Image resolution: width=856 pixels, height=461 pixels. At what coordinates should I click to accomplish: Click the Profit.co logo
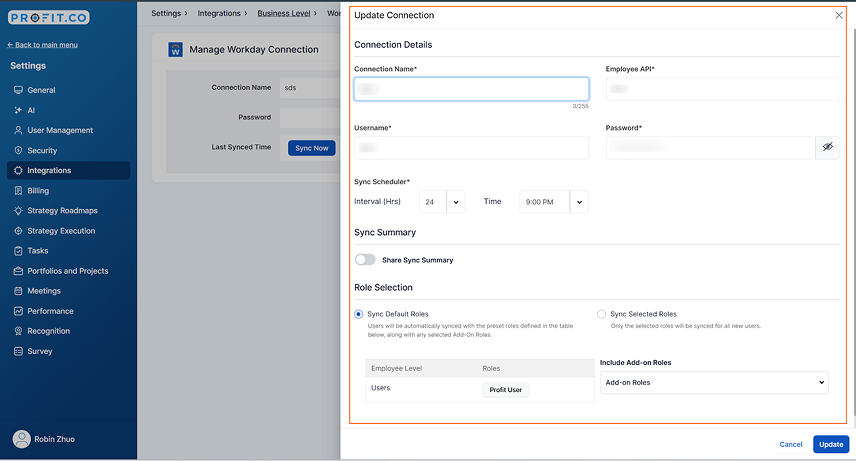[x=49, y=17]
